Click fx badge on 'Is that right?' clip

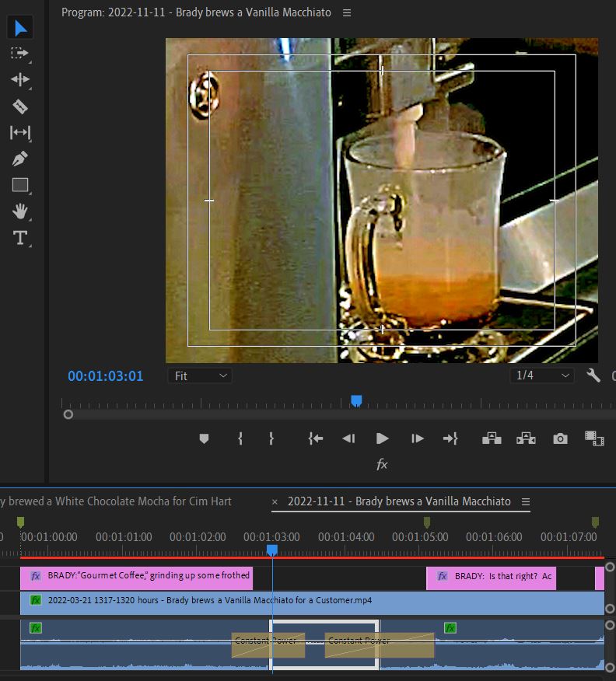pos(443,576)
